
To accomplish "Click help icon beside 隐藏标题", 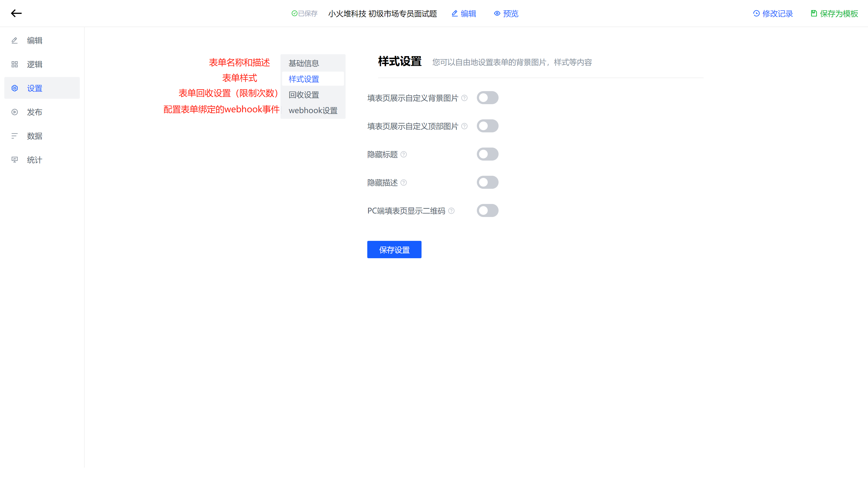I will coord(403,154).
